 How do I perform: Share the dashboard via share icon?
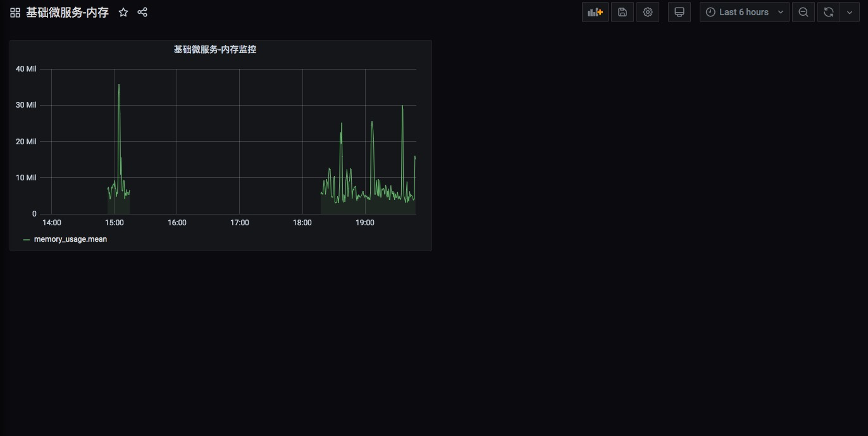[x=142, y=12]
